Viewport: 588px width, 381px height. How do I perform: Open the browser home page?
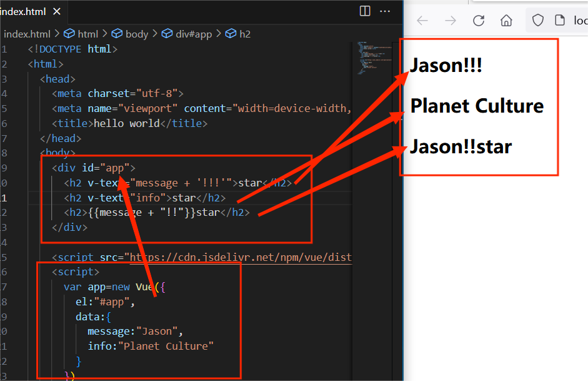pos(506,20)
